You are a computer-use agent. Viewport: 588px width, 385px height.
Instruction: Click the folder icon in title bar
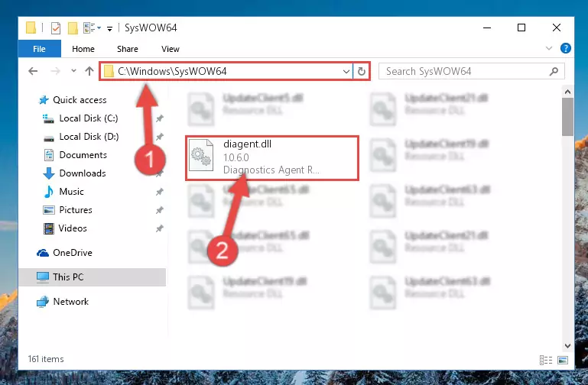[x=31, y=27]
